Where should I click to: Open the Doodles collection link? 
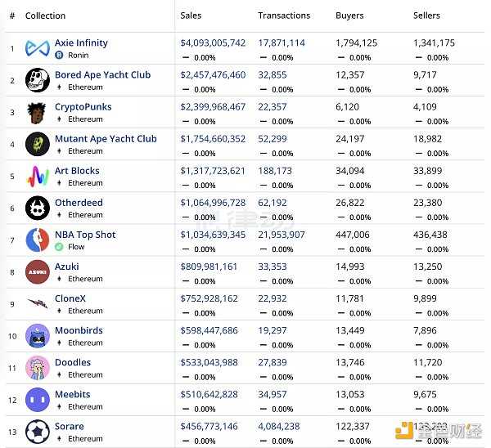[x=73, y=362]
